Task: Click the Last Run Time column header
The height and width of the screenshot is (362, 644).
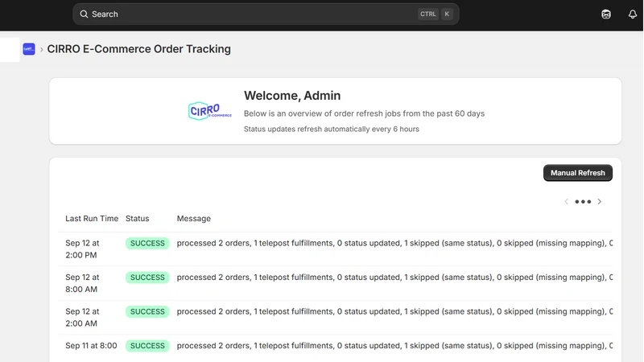Action: pyautogui.click(x=92, y=218)
